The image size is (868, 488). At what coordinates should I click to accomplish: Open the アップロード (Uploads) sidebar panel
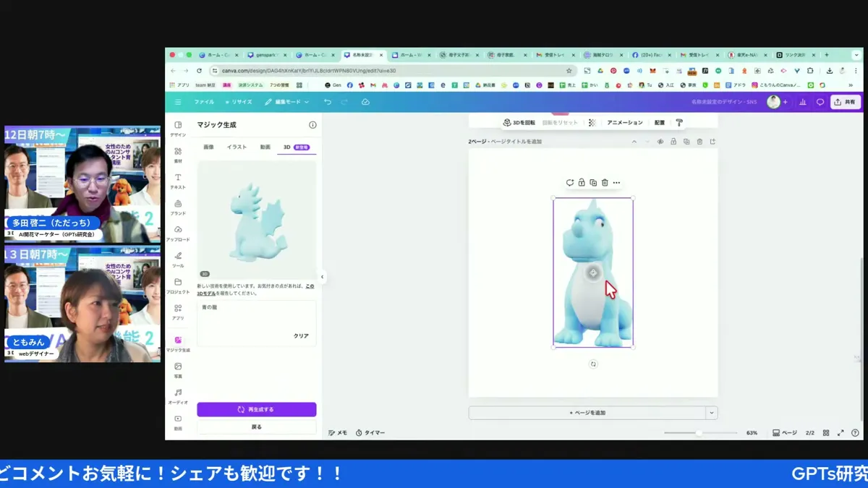pos(178,233)
